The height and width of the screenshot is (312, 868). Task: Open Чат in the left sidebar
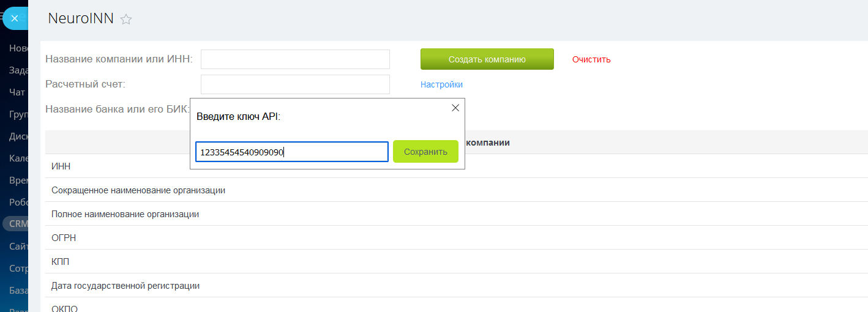[x=17, y=92]
